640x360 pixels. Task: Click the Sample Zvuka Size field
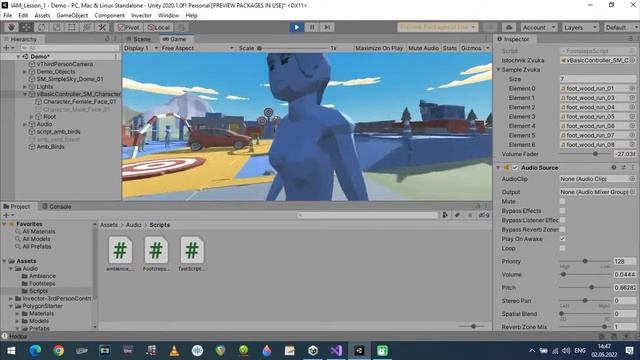tap(598, 79)
